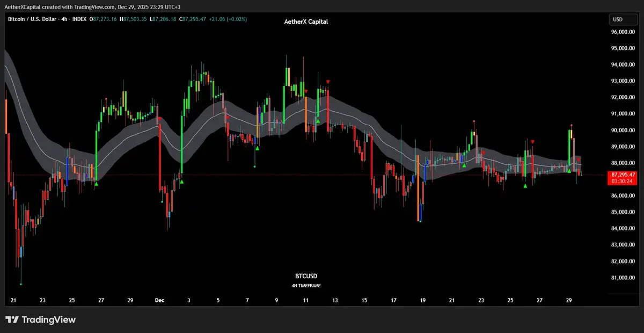Click the 89,000.00 price axis label
The image size is (644, 333).
(623, 147)
